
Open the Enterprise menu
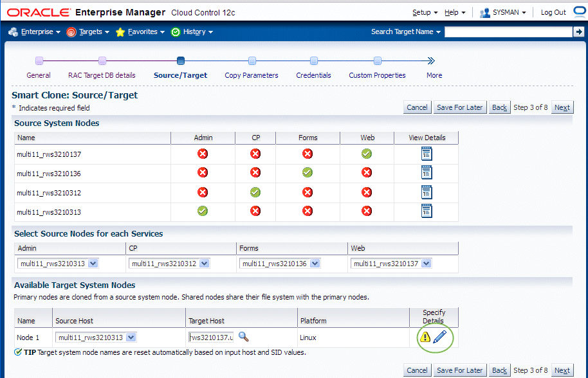pos(41,32)
